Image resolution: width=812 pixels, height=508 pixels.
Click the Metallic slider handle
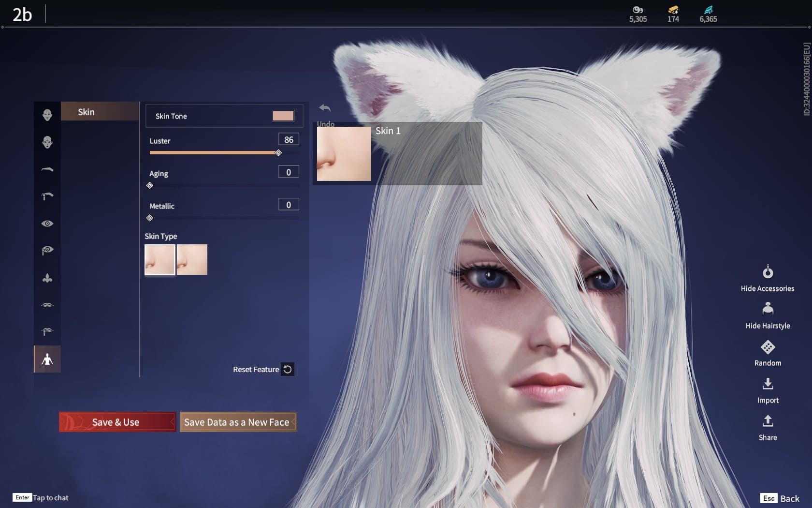coord(150,218)
